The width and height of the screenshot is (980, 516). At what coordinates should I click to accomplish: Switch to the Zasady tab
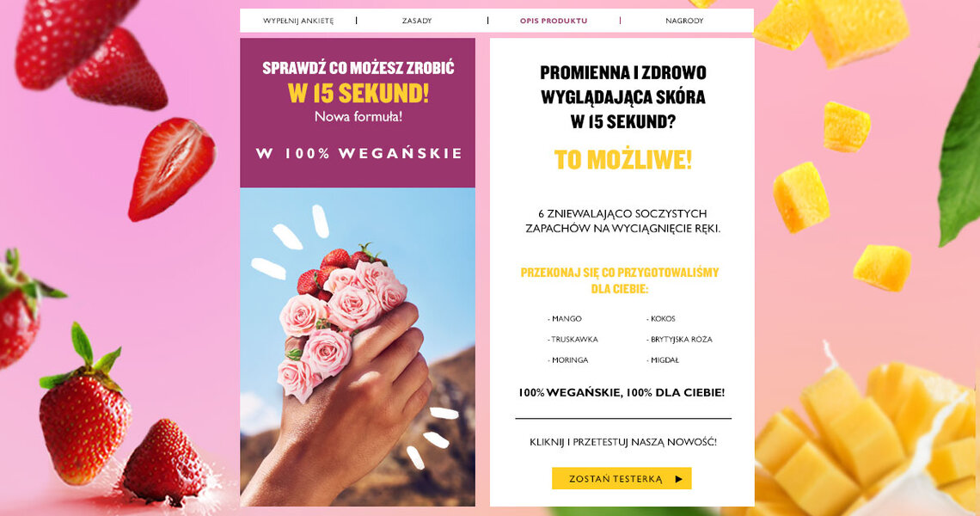[417, 21]
